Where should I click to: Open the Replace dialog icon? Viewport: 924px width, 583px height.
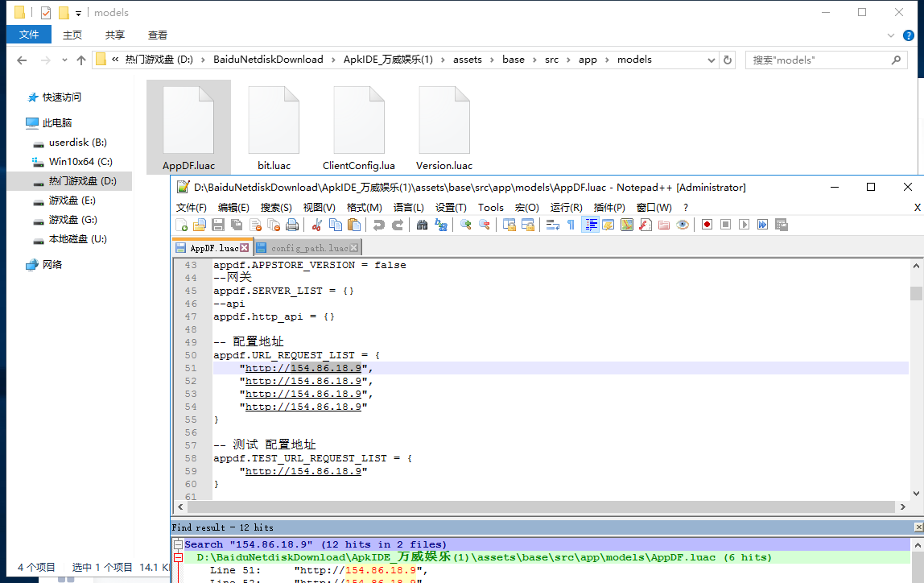[441, 225]
